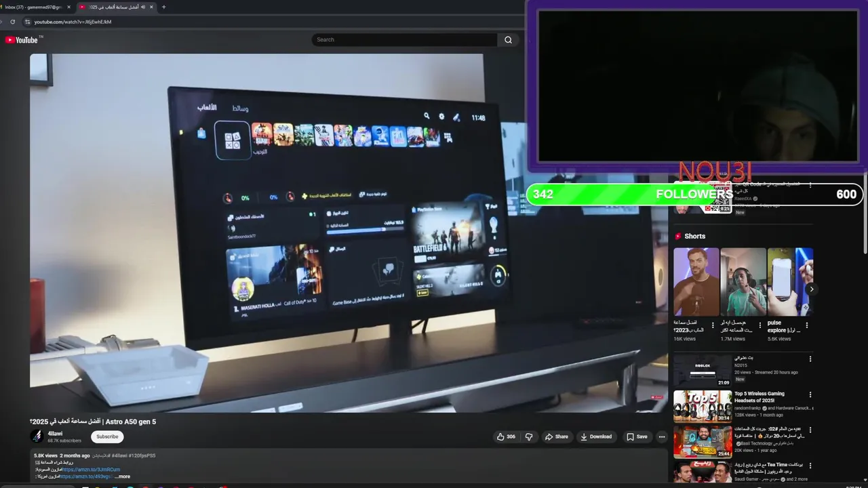Click the YouTube logo home link
Image resolution: width=868 pixels, height=488 pixels.
tap(21, 40)
